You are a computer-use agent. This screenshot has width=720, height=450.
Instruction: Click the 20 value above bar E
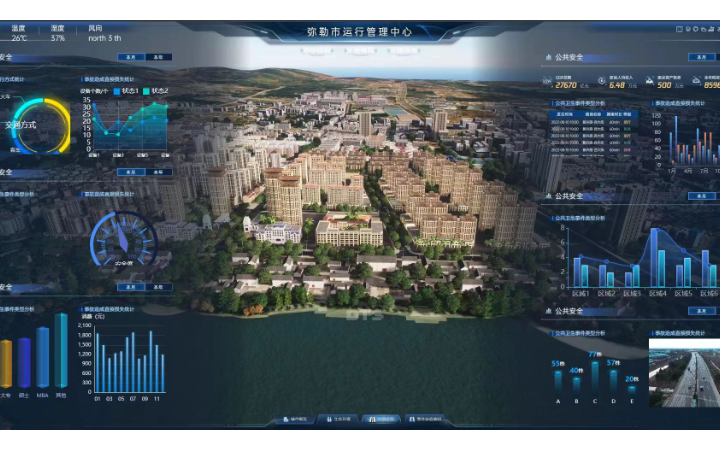631,379
